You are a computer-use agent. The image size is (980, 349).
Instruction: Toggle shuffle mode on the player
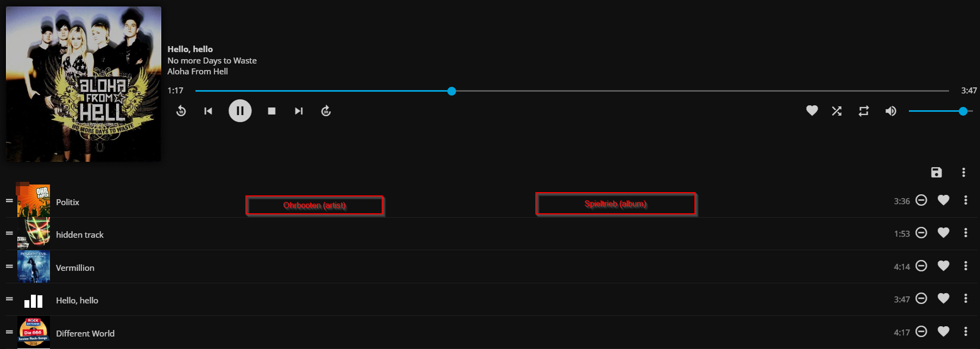coord(837,111)
